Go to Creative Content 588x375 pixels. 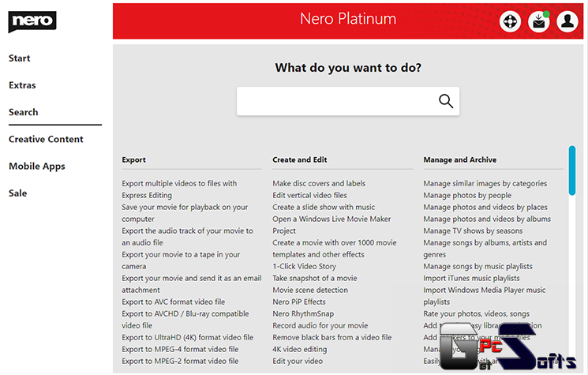coord(46,139)
